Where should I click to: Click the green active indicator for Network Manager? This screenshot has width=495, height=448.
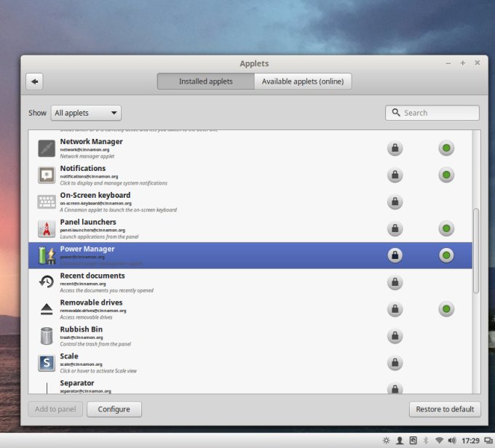click(x=446, y=148)
